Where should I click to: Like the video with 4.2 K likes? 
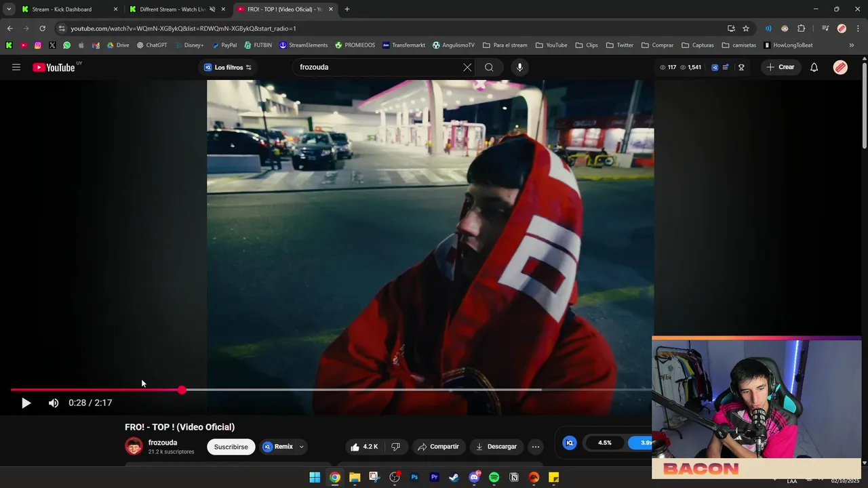tap(364, 447)
